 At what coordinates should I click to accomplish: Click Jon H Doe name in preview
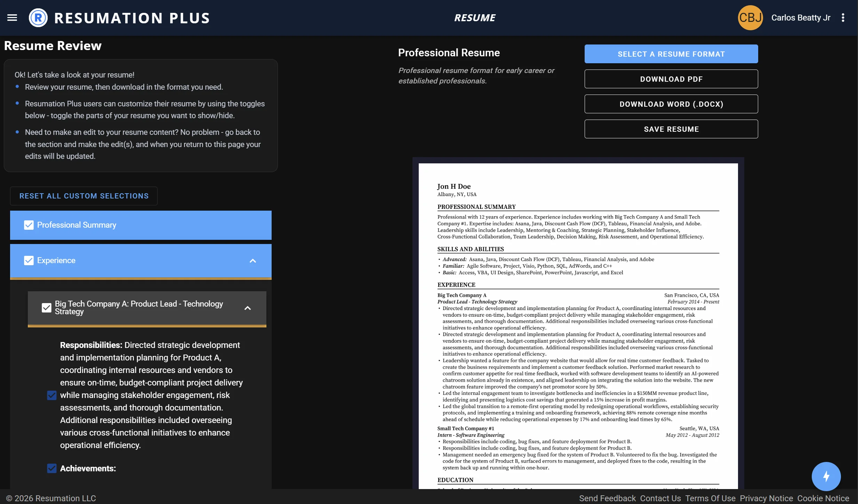click(x=454, y=186)
